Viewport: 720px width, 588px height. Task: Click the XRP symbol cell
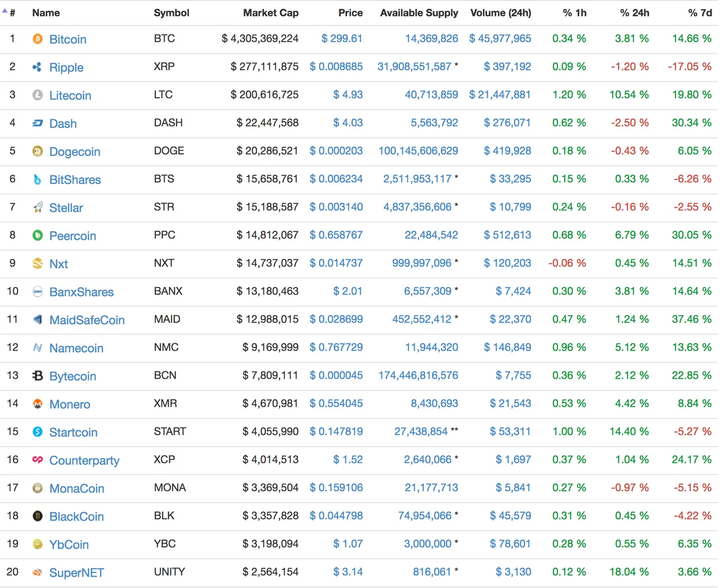tap(164, 66)
